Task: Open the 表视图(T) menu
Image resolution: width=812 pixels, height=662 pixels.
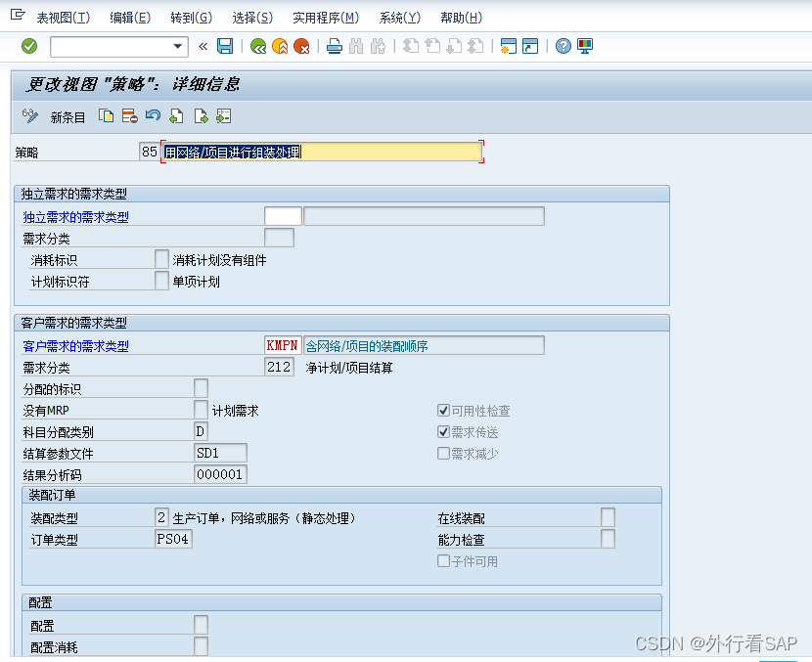Action: pos(64,18)
